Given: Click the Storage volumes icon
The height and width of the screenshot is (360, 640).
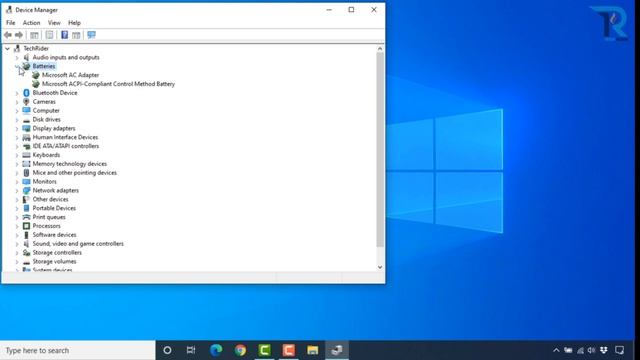Looking at the screenshot, I should coord(27,262).
